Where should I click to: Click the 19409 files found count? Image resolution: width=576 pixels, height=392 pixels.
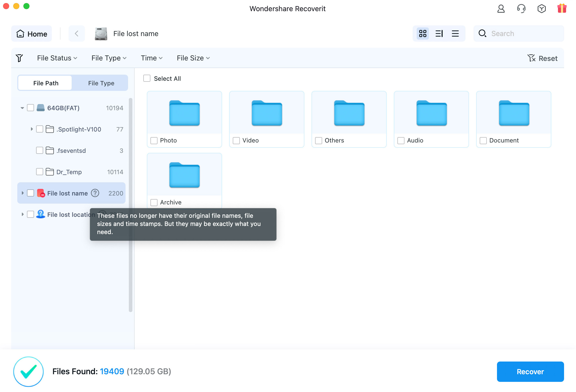click(x=112, y=371)
